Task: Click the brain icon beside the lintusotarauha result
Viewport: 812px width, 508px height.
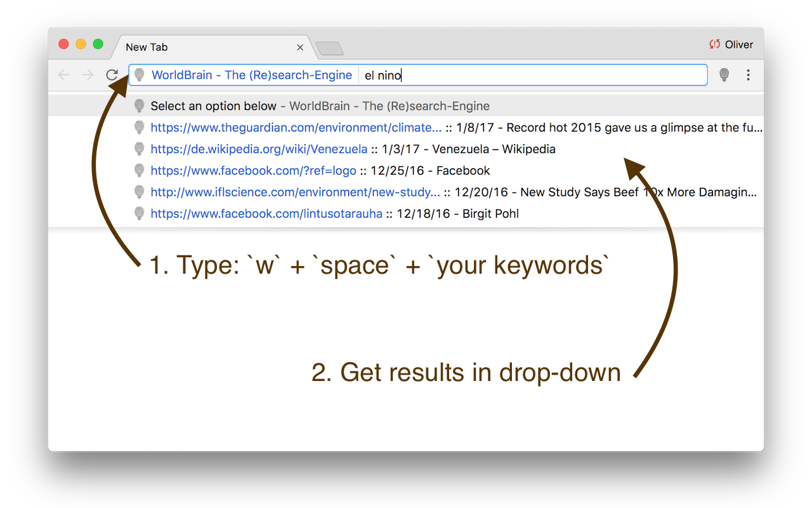Action: (x=140, y=214)
